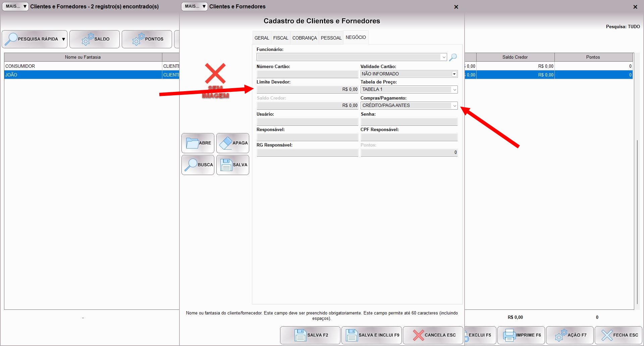Image resolution: width=644 pixels, height=346 pixels.
Task: Click SALVA F2 to save record
Action: click(x=310, y=335)
